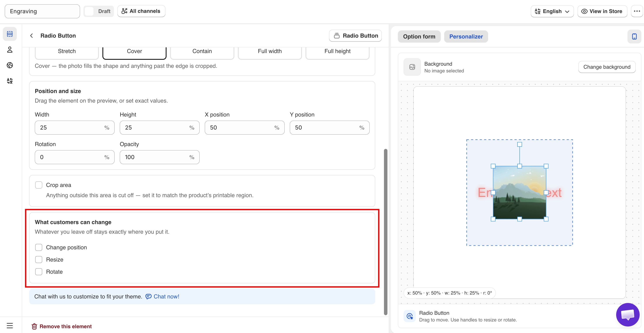Open the option form list sidebar icon
The width and height of the screenshot is (644, 333).
coord(10,34)
